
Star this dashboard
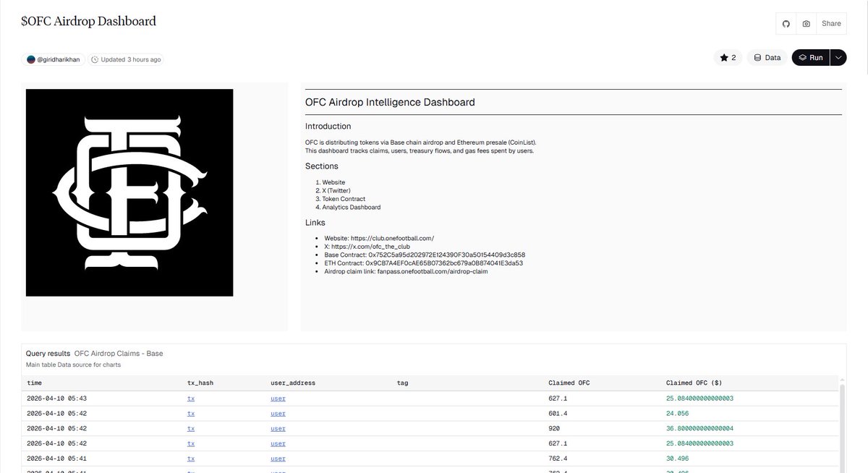pyautogui.click(x=728, y=57)
